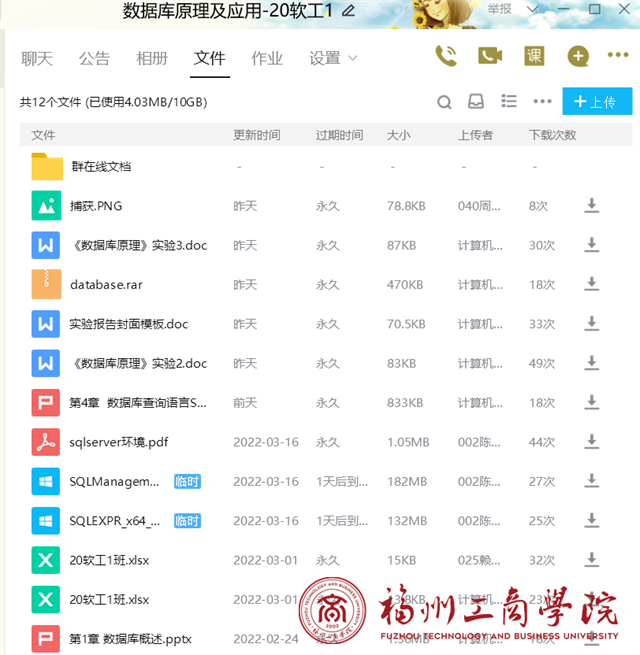The height and width of the screenshot is (655, 640).
Task: Start a group voice call
Action: pyautogui.click(x=446, y=56)
